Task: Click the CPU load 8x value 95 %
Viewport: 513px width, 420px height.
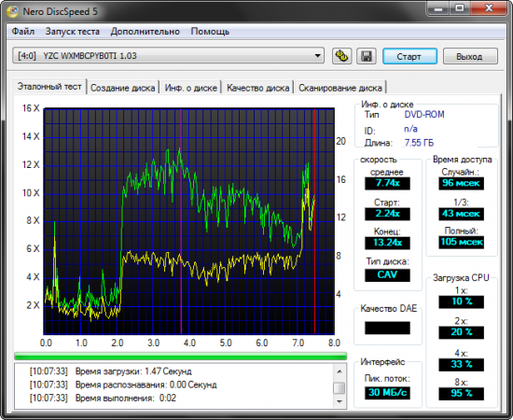Action: point(462,394)
